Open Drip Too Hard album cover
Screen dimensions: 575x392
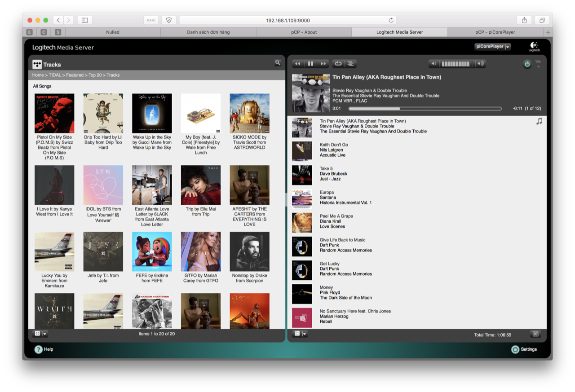(103, 113)
